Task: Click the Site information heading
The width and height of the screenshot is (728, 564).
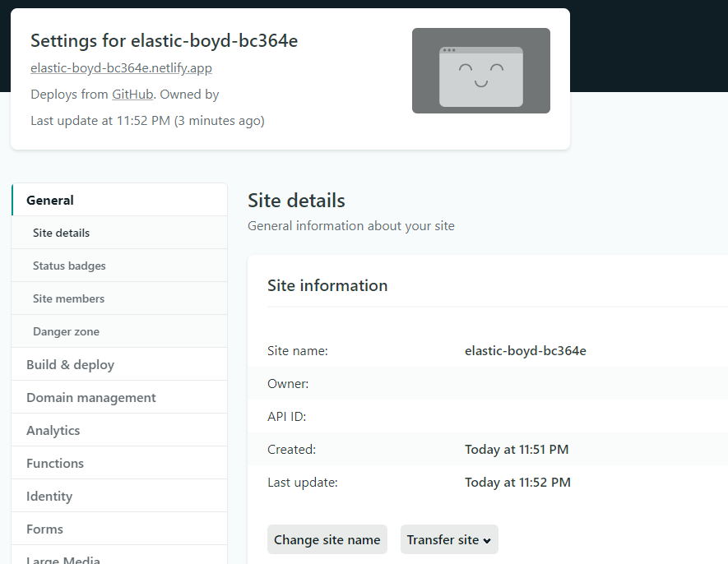Action: point(327,285)
